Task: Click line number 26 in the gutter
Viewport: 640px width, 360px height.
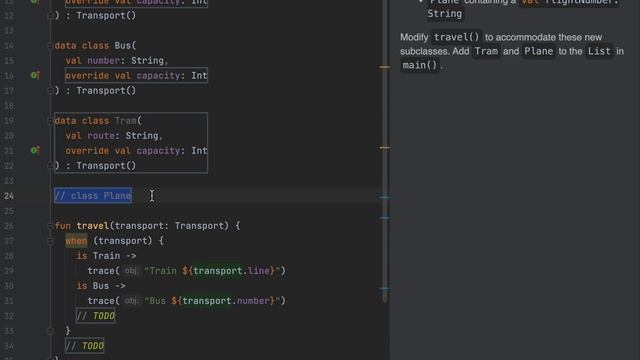Action: click(x=9, y=226)
